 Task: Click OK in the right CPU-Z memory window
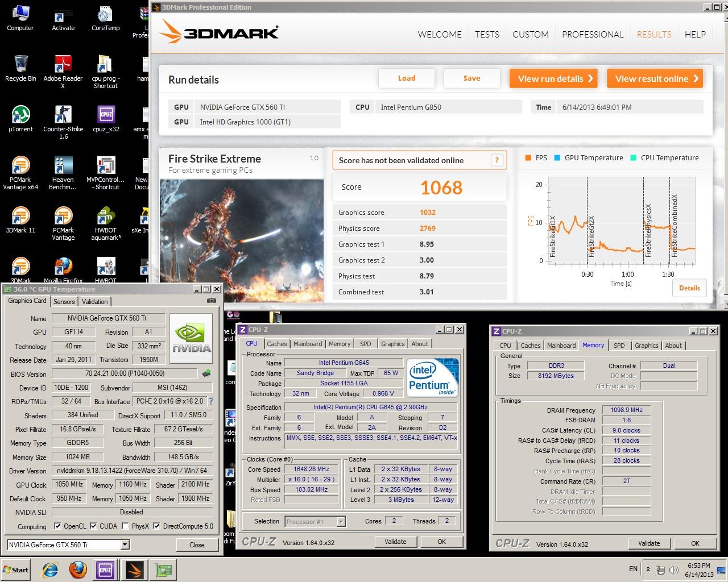[695, 543]
